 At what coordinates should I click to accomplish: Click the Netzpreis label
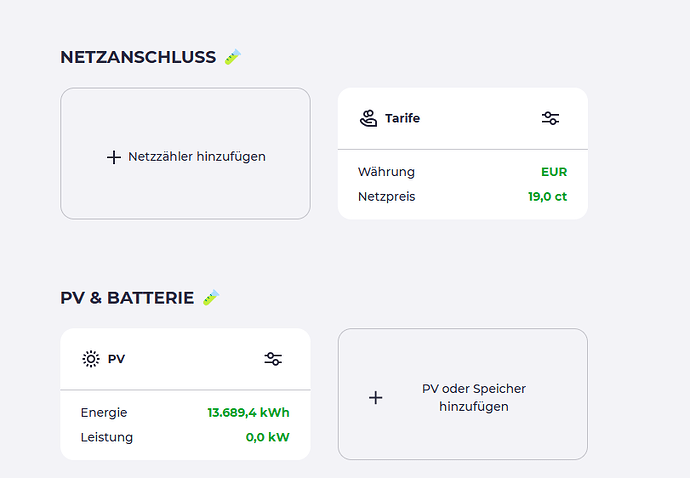point(386,196)
